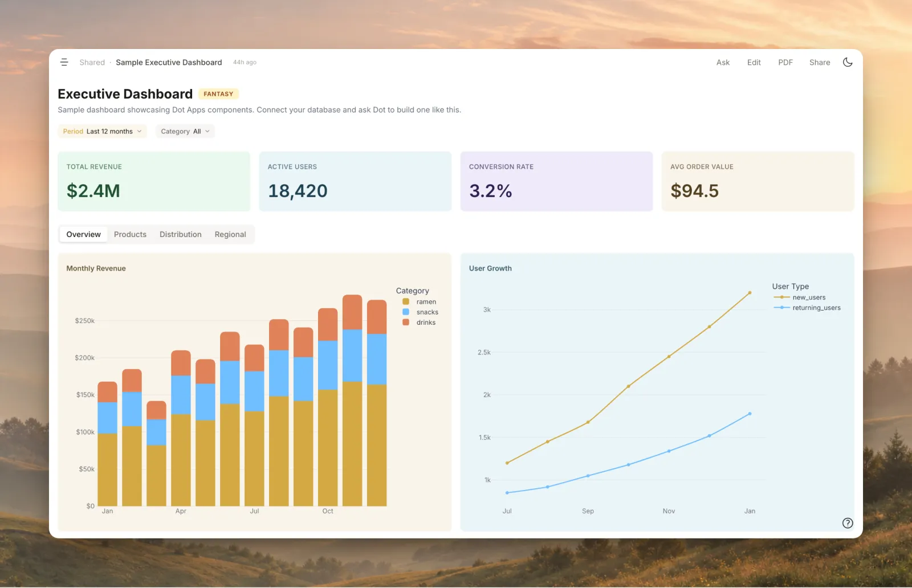This screenshot has width=912, height=588.
Task: Export via the PDF button
Action: 785,62
